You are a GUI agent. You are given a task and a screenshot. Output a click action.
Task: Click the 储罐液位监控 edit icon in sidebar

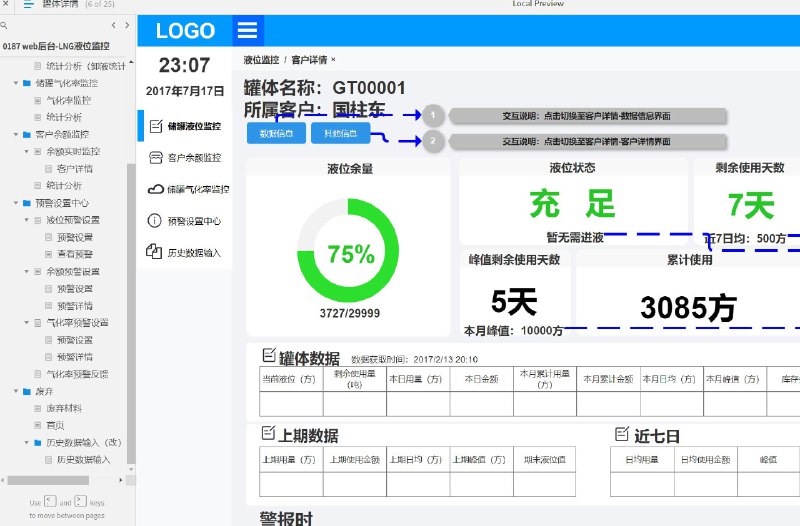[156, 126]
